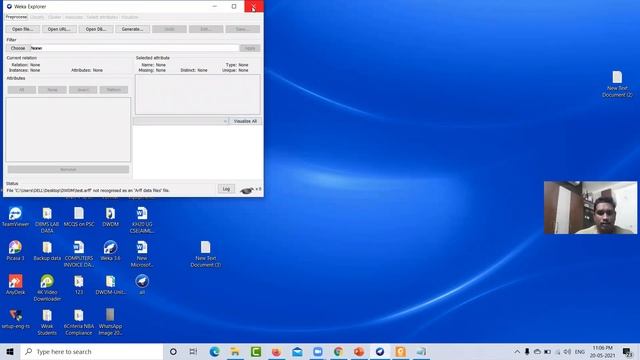Select the Weak Students folder

(x=47, y=322)
